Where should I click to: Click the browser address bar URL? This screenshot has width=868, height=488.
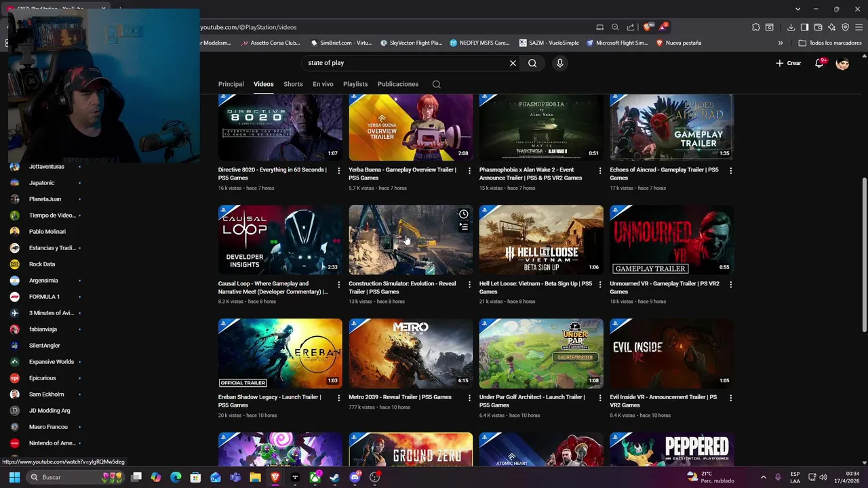(248, 27)
